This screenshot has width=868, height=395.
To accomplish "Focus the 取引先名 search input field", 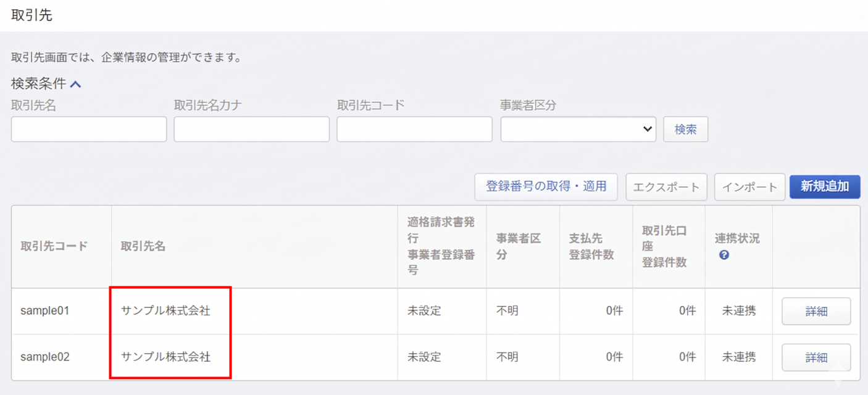I will (x=89, y=129).
